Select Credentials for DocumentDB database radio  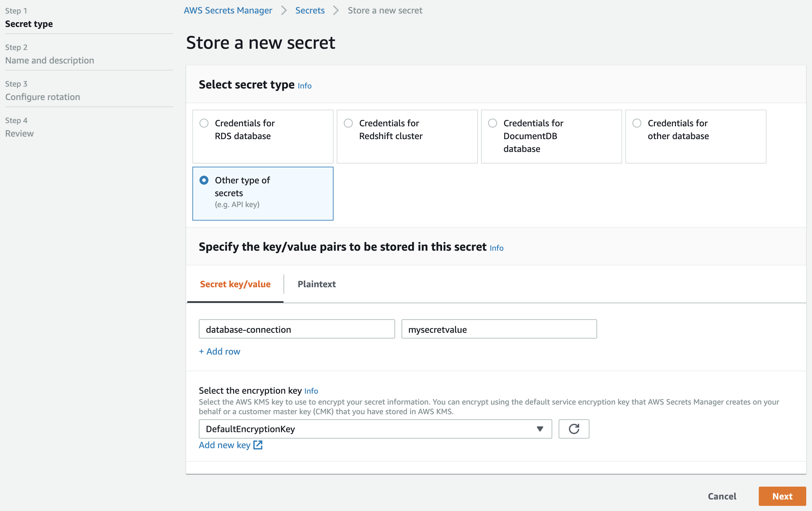point(493,123)
